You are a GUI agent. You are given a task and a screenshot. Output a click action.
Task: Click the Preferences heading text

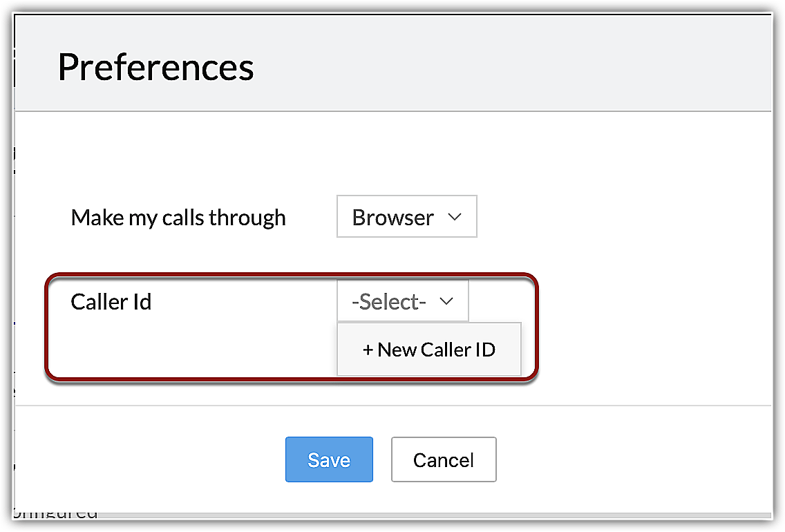point(155,67)
